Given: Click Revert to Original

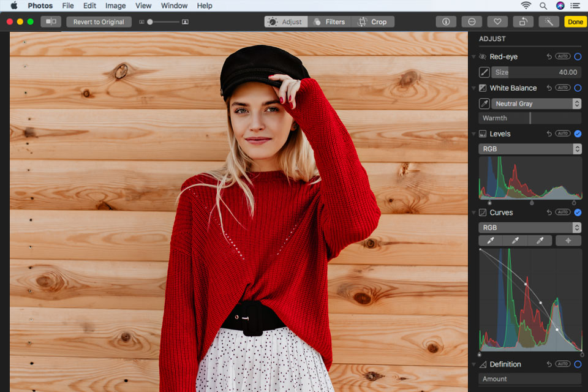Looking at the screenshot, I should (99, 22).
